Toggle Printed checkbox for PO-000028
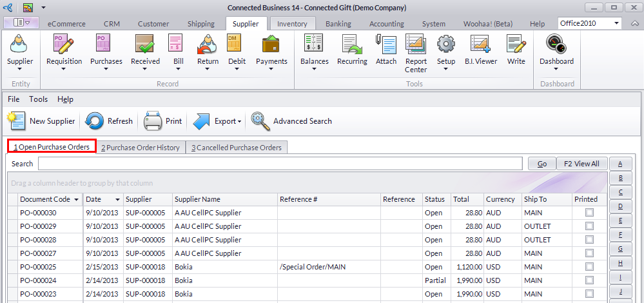Image resolution: width=644 pixels, height=303 pixels. 589,240
